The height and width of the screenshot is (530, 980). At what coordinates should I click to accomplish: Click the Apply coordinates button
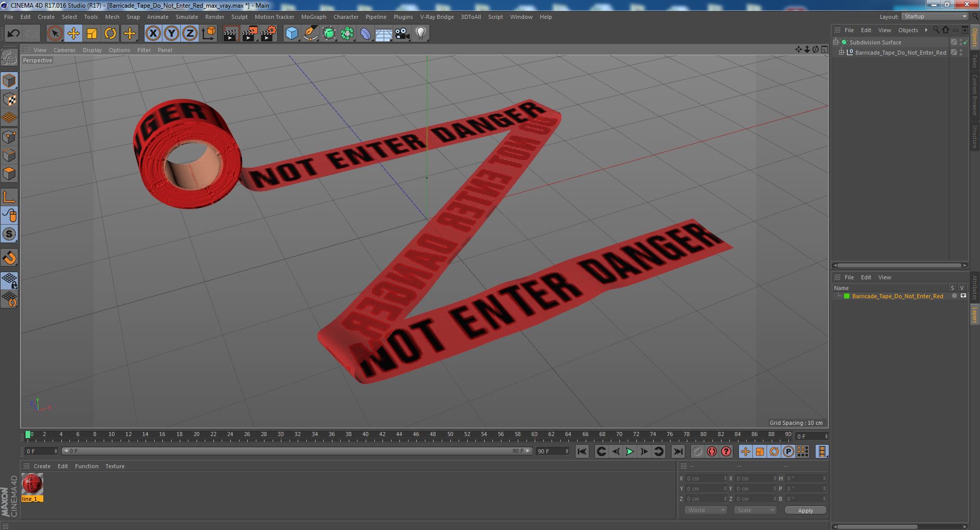[x=805, y=511]
